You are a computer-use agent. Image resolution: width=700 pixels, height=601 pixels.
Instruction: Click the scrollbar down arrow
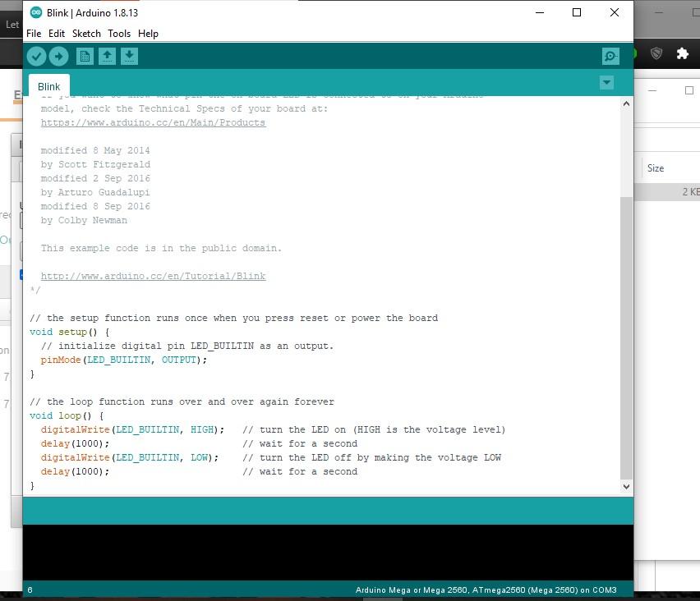click(626, 486)
